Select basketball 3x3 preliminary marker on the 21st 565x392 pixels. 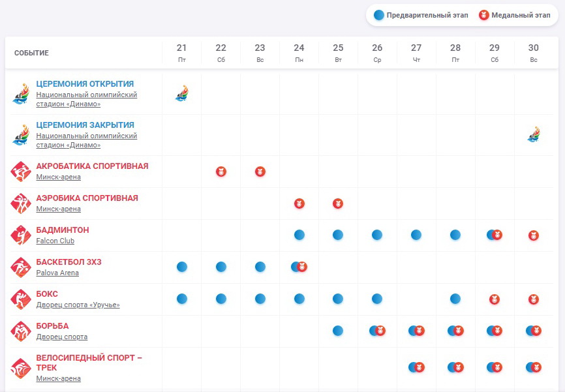point(182,267)
